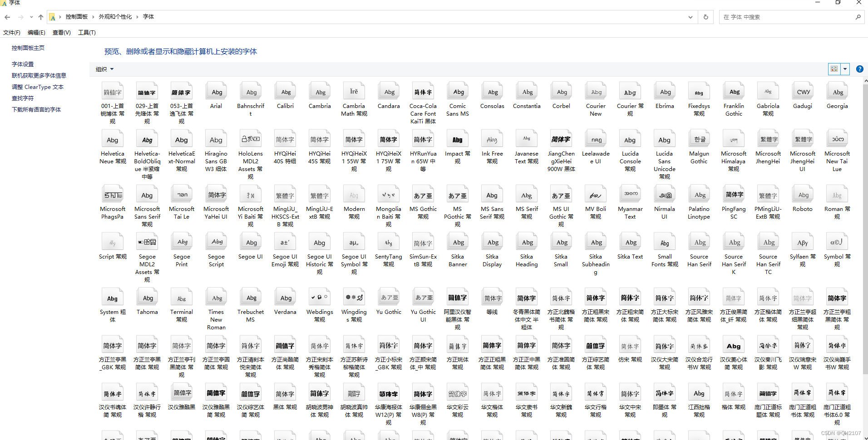The image size is (868, 440).
Task: Open the 组织 dropdown menu
Action: tap(105, 69)
